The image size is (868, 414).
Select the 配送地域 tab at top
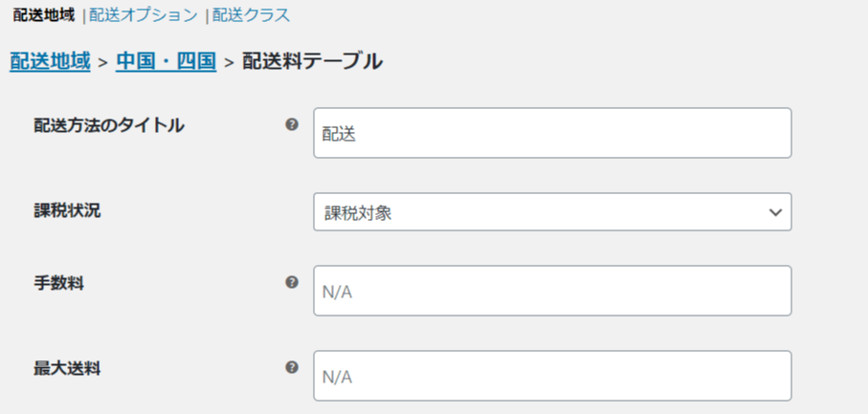click(x=44, y=15)
